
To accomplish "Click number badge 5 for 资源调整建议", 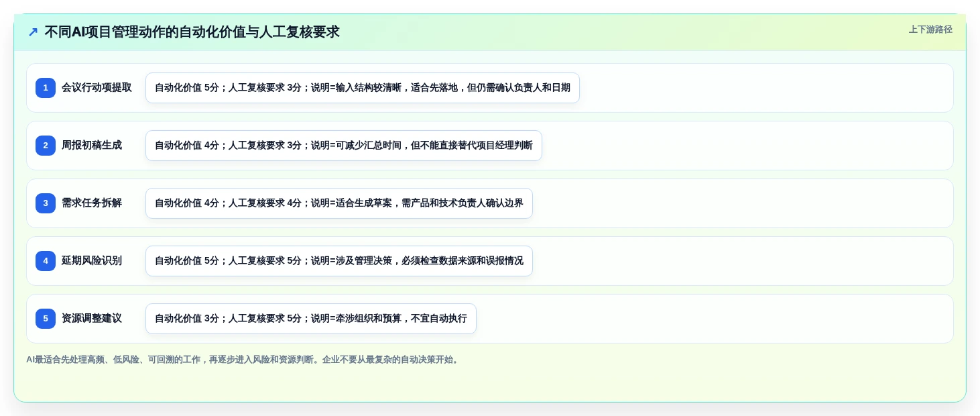I will (x=46, y=319).
